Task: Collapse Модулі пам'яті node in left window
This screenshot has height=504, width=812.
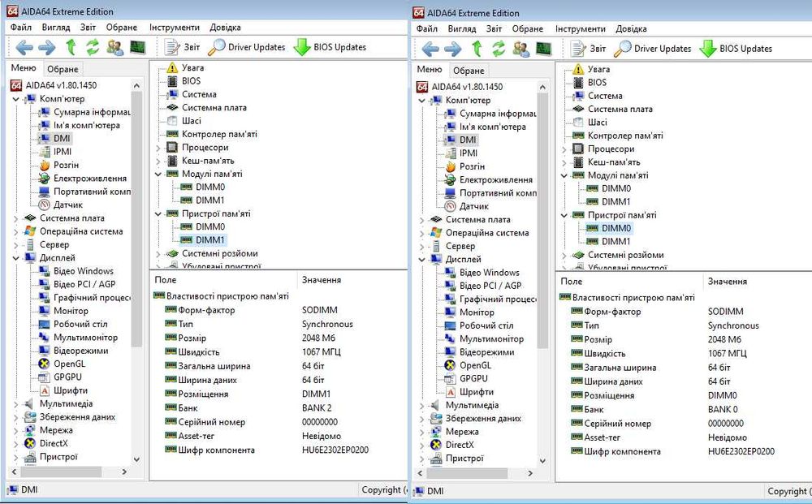Action: pos(158,174)
